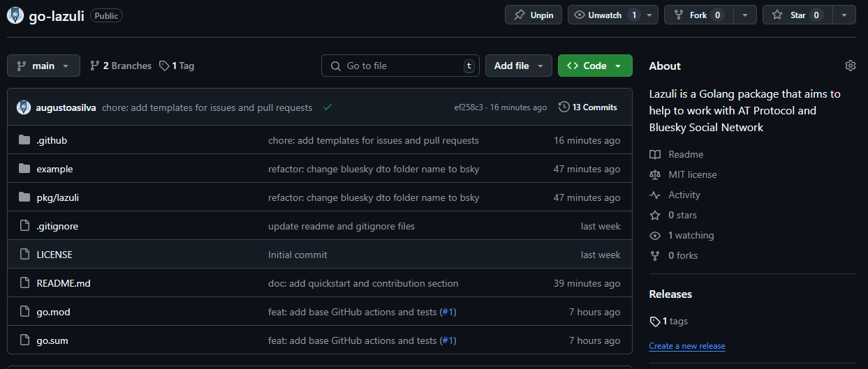Open the .github folder

click(52, 140)
